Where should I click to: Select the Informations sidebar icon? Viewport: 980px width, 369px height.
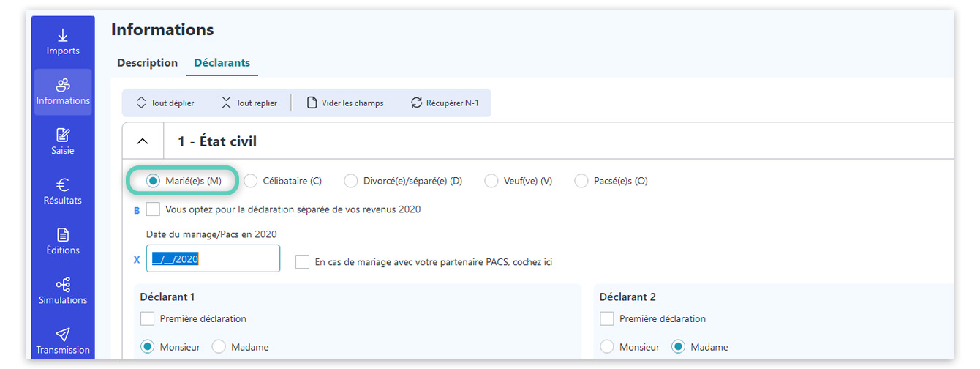click(x=63, y=85)
